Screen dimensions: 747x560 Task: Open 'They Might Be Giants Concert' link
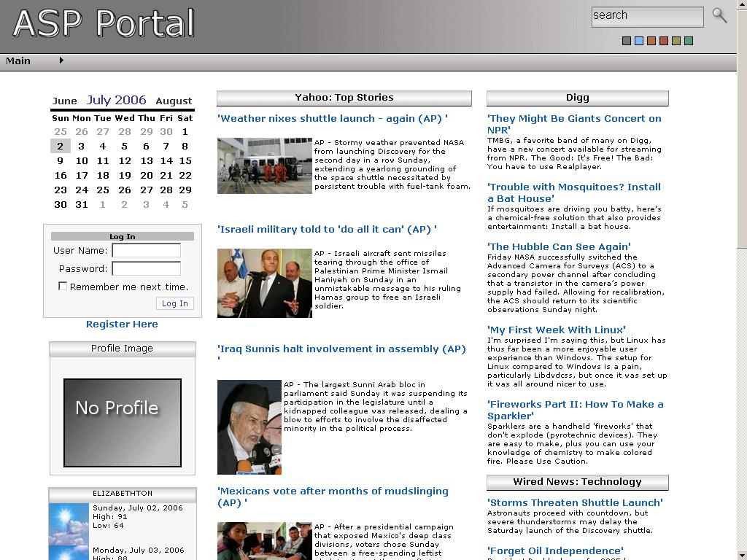click(x=574, y=124)
